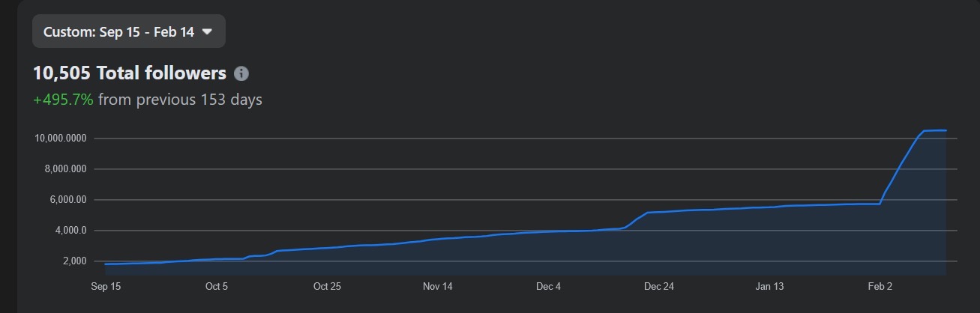Click the Dec 24 date label on axis
Image resolution: width=980 pixels, height=313 pixels.
click(658, 286)
